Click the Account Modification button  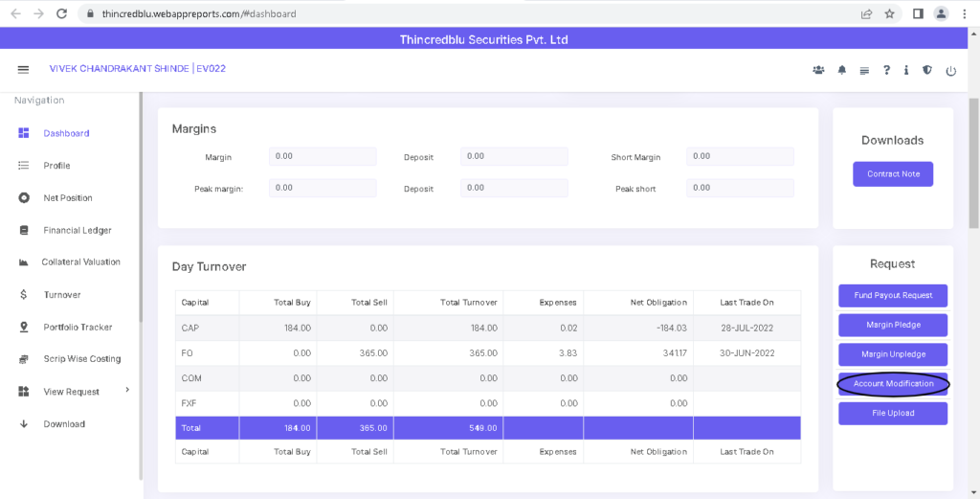click(x=893, y=384)
